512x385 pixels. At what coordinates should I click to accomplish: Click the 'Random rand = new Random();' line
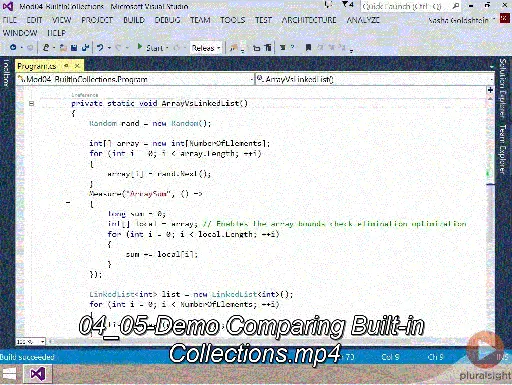[x=150, y=123]
